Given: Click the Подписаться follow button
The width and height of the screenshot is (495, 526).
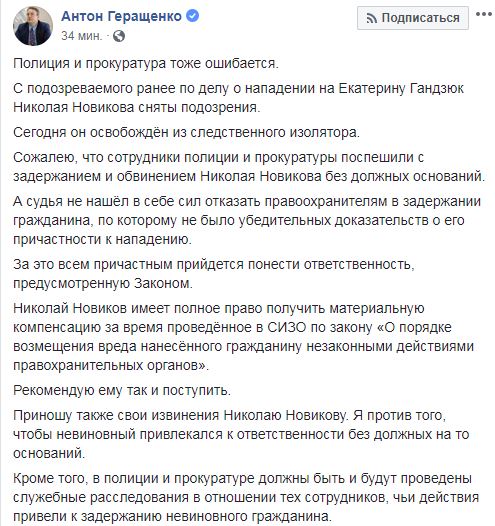Looking at the screenshot, I should point(413,18).
